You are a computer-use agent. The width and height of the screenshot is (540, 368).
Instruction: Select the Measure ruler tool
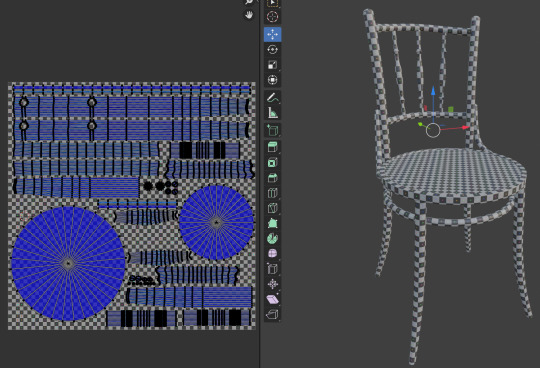point(272,113)
